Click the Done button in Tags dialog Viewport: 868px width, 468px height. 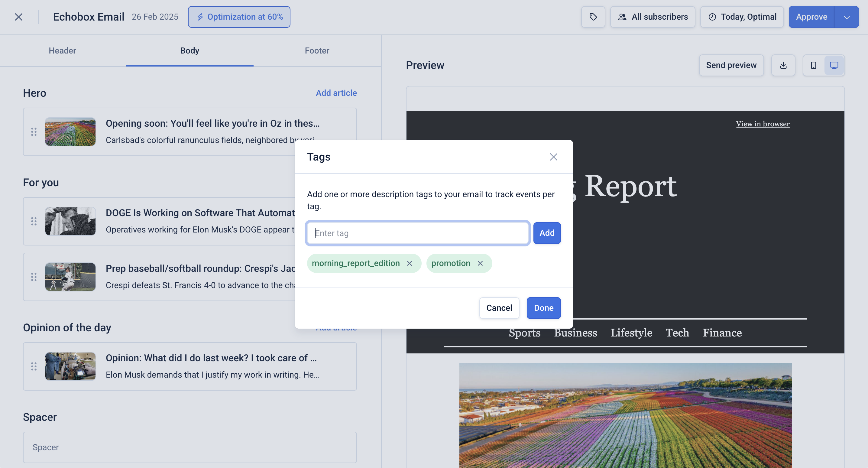pyautogui.click(x=543, y=308)
